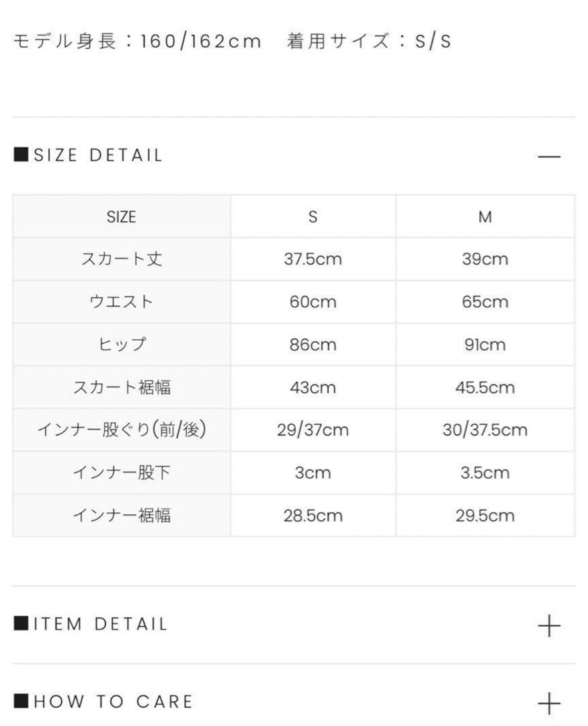Select the 37.5cm skirt length cell
The height and width of the screenshot is (726, 588).
313,259
